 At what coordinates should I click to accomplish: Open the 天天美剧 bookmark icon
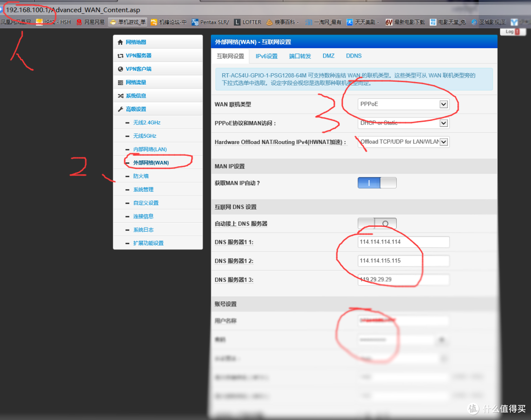click(350, 22)
